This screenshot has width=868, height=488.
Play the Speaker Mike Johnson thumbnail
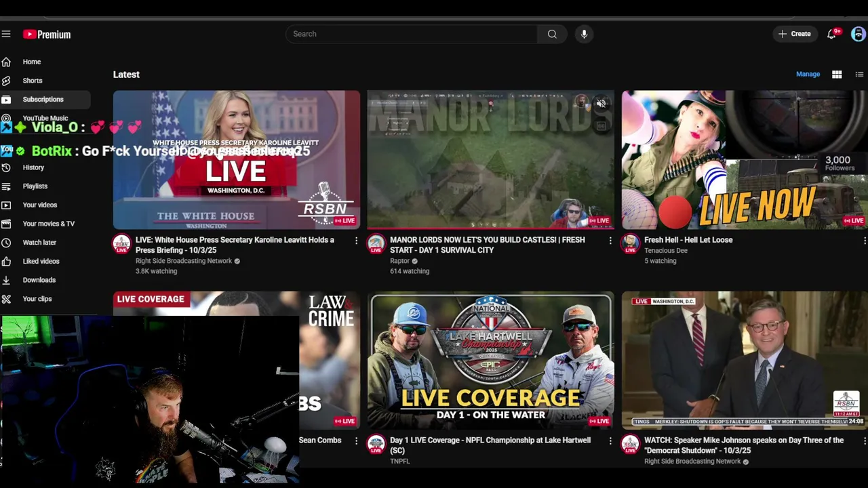click(745, 361)
